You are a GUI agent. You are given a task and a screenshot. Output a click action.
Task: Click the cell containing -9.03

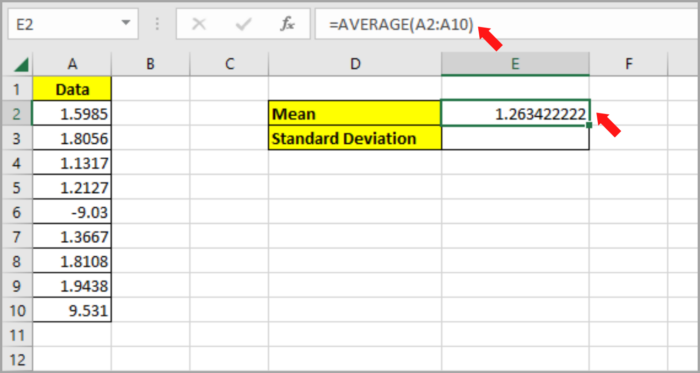coord(72,212)
